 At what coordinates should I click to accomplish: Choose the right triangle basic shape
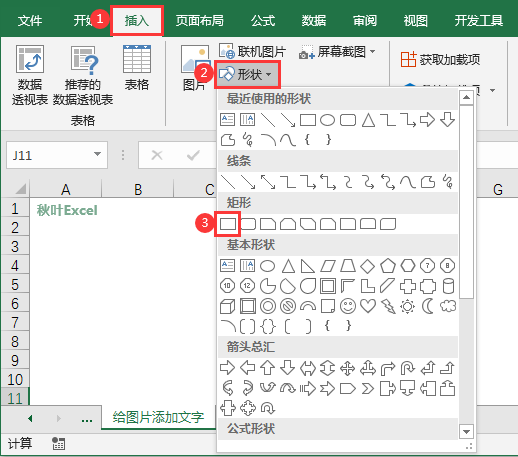pyautogui.click(x=308, y=266)
